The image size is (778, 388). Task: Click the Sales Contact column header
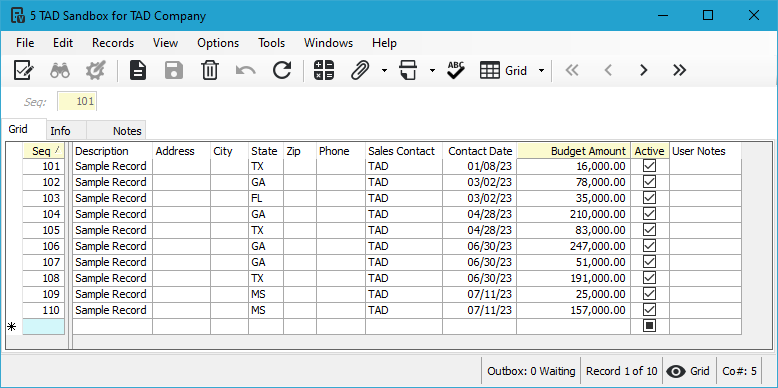[x=404, y=151]
